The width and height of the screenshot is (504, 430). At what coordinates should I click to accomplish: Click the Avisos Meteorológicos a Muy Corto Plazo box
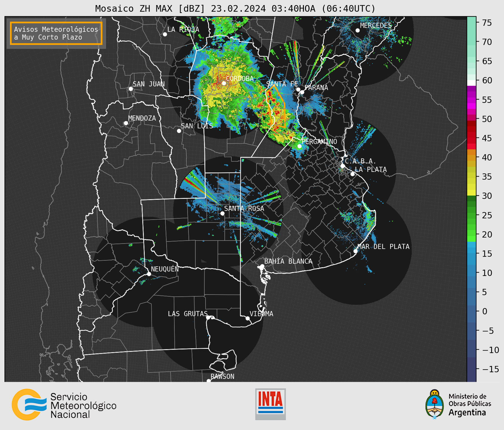[56, 33]
